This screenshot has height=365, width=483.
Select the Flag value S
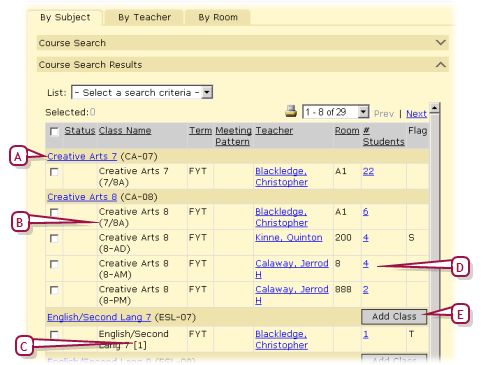tap(411, 238)
